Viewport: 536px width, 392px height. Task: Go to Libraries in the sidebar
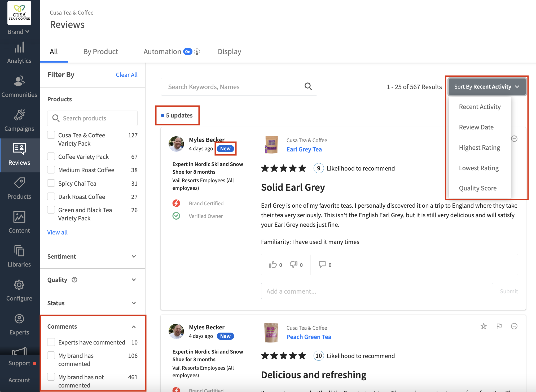(19, 256)
